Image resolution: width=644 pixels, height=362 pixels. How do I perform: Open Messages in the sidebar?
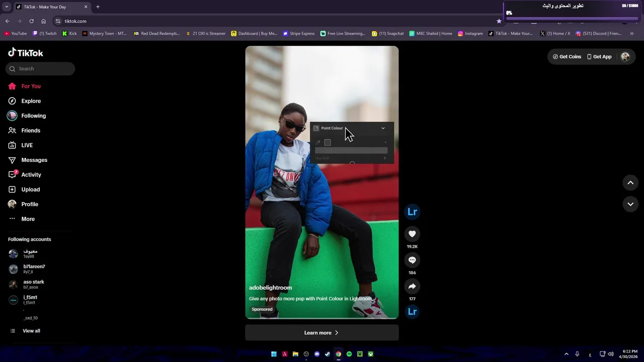pyautogui.click(x=34, y=160)
